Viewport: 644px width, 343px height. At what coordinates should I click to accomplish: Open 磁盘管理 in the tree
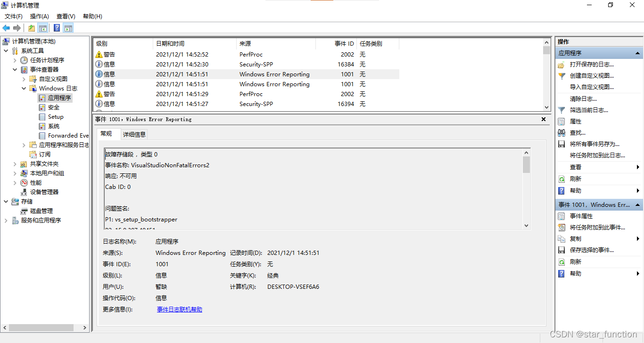click(41, 211)
